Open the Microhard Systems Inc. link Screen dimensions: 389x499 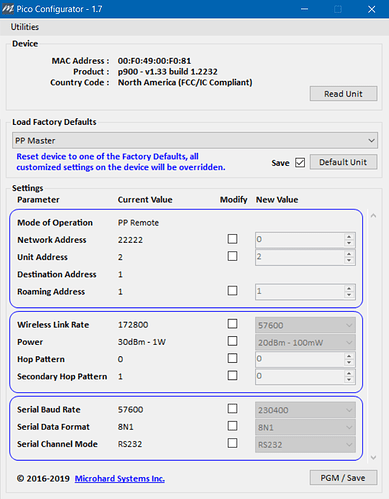tap(120, 479)
